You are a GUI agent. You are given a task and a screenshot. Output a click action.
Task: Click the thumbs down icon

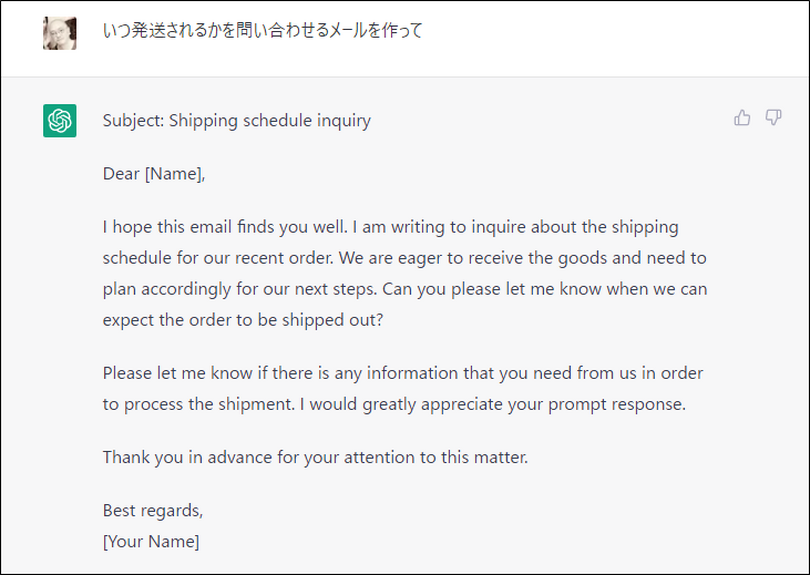tap(773, 118)
